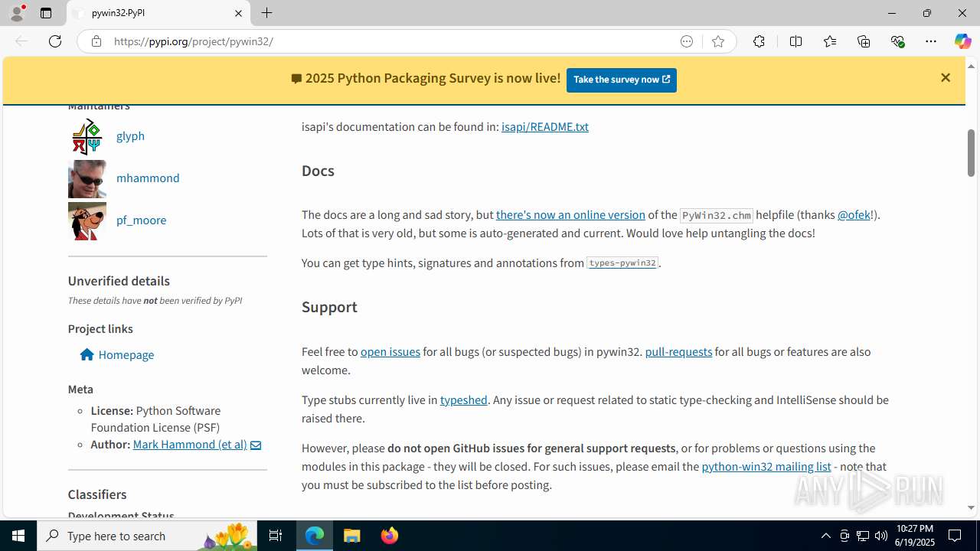Open the network tray icon
980x551 pixels.
tap(863, 536)
